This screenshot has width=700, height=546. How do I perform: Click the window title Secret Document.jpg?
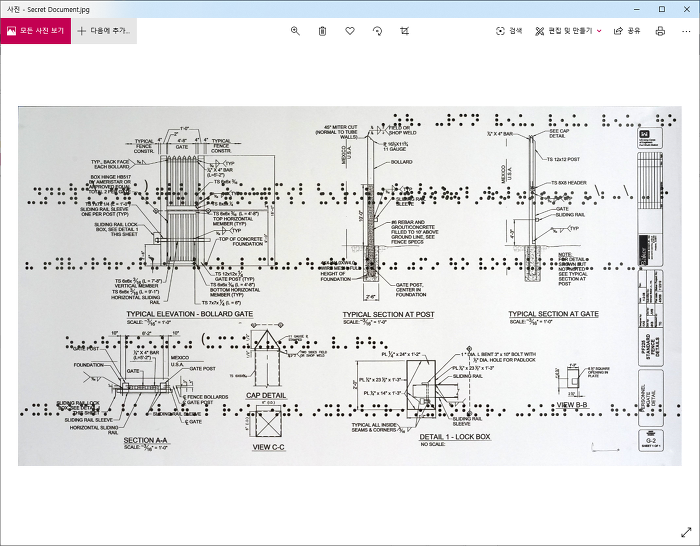click(x=48, y=9)
